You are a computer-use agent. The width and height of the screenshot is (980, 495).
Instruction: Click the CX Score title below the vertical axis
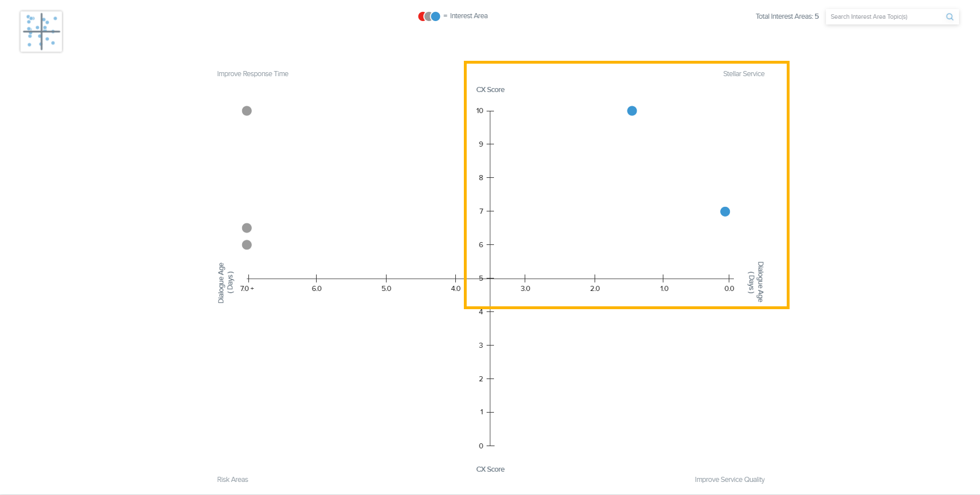point(490,469)
